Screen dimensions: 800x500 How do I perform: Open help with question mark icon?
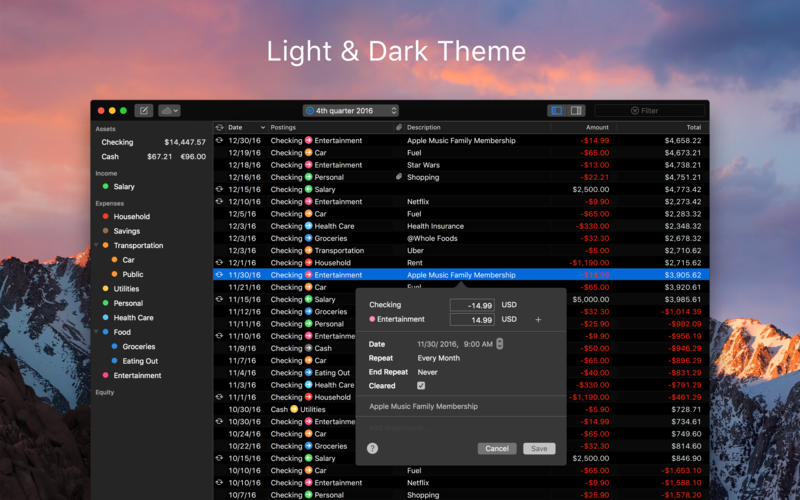(372, 448)
